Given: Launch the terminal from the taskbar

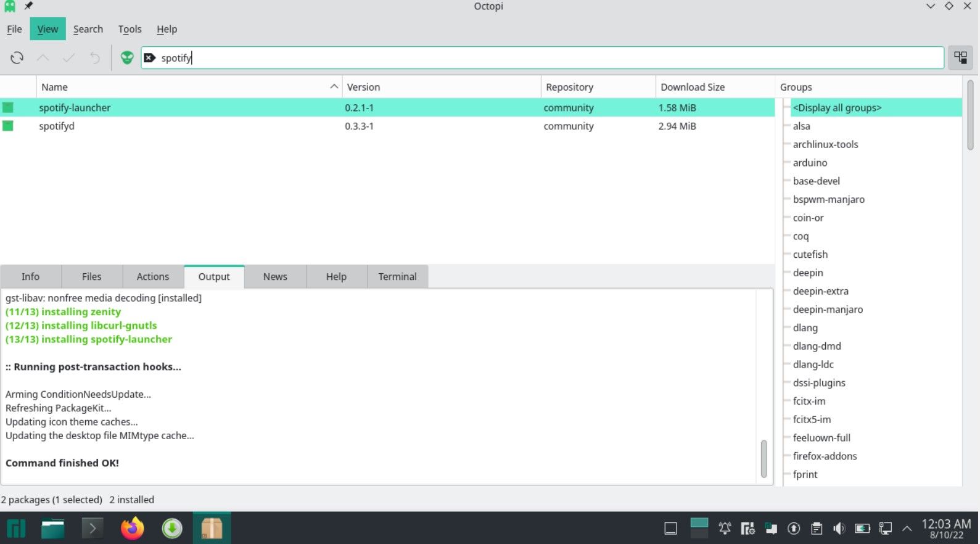Looking at the screenshot, I should [93, 529].
